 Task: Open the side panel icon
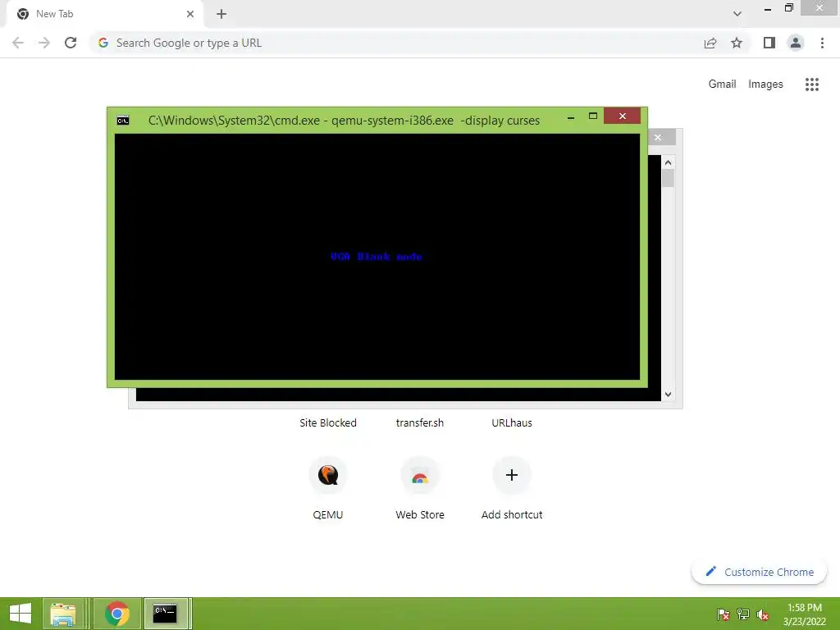(769, 43)
